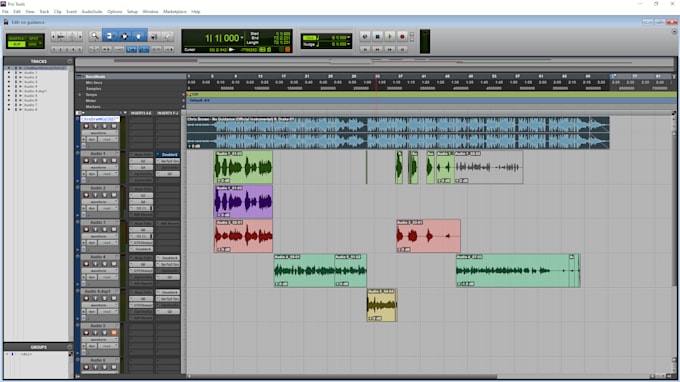Select the purple clip on Audio 2
The image size is (680, 382).
(243, 202)
